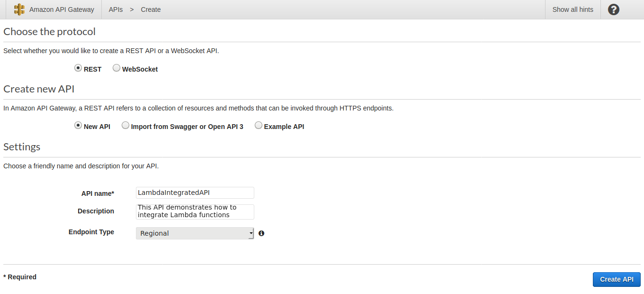This screenshot has width=644, height=294.
Task: Open the Endpoint Type dropdown
Action: pos(195,233)
